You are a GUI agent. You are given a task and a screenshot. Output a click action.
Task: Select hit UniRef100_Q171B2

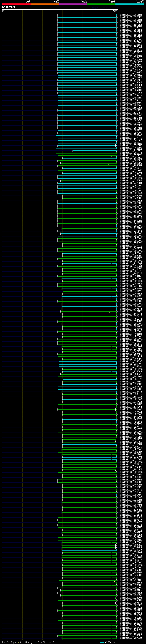coord(131,580)
